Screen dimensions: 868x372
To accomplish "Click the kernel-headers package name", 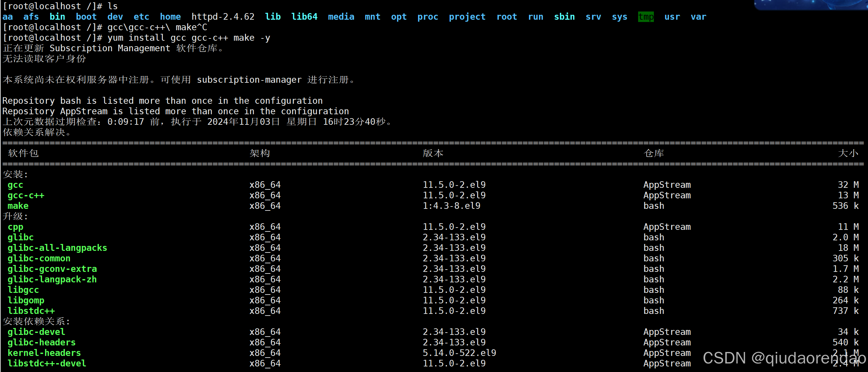I will point(44,353).
